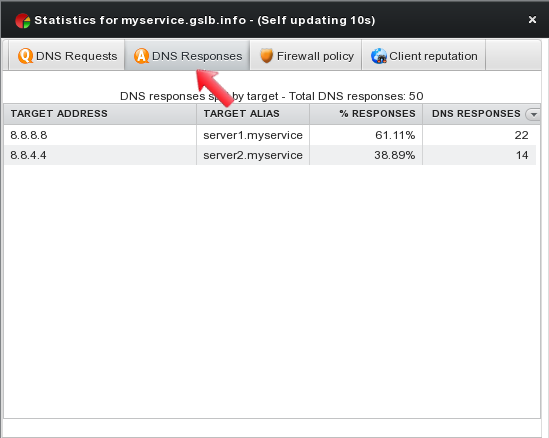Click the server2.myservice alias cell

click(253, 155)
